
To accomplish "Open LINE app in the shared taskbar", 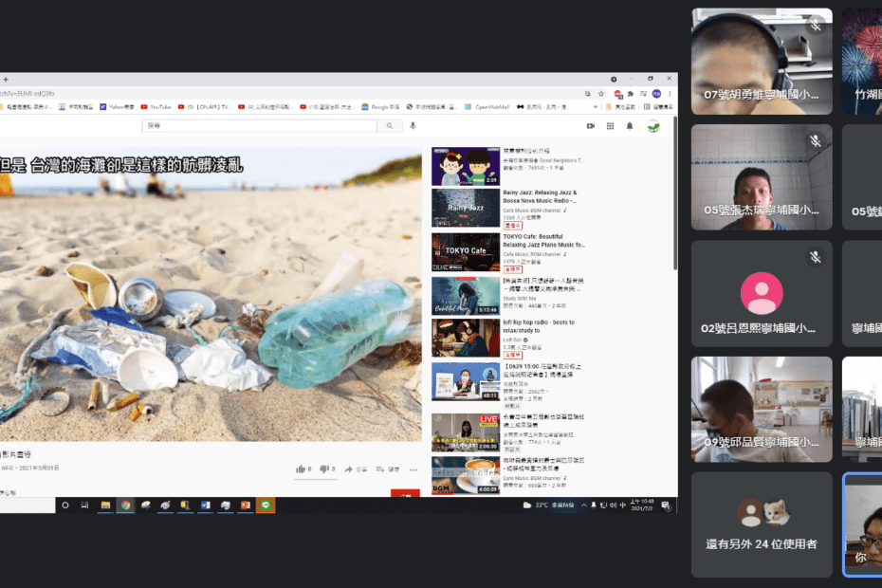I will [x=266, y=505].
